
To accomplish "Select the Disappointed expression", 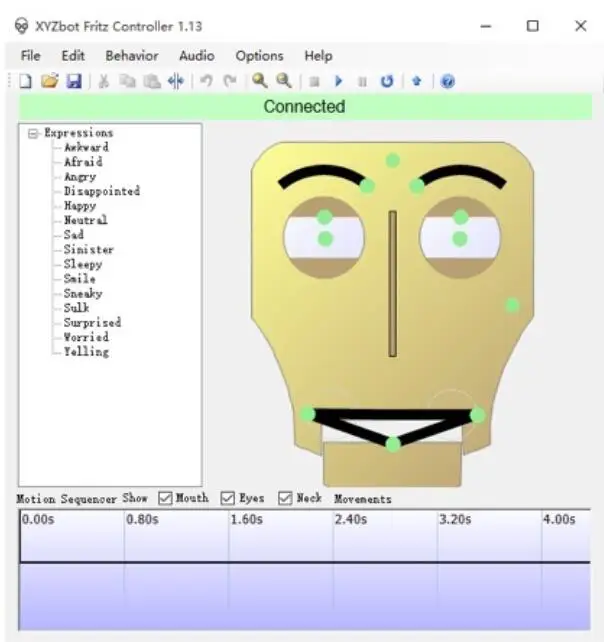I will [102, 191].
